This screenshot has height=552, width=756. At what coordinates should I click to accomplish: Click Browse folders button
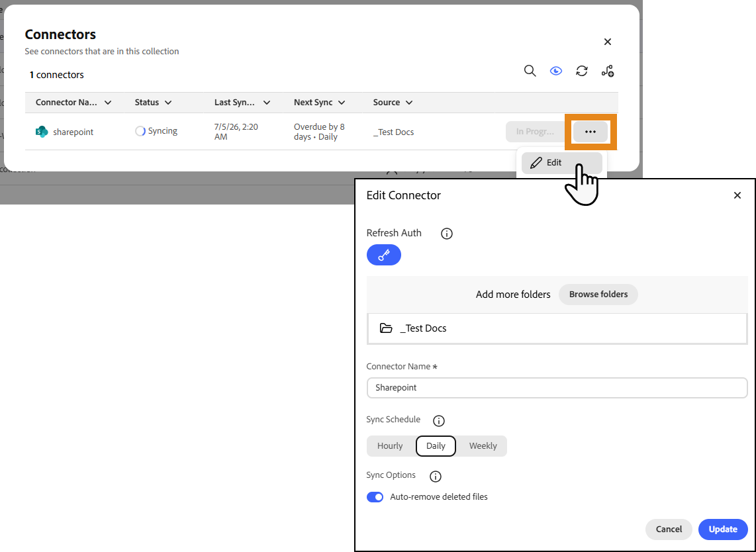point(598,295)
